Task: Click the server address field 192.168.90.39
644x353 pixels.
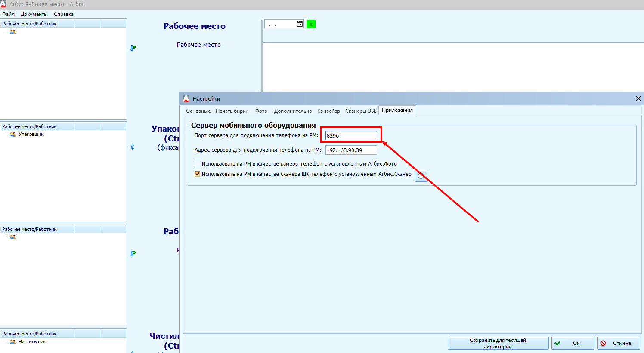Action: 350,150
